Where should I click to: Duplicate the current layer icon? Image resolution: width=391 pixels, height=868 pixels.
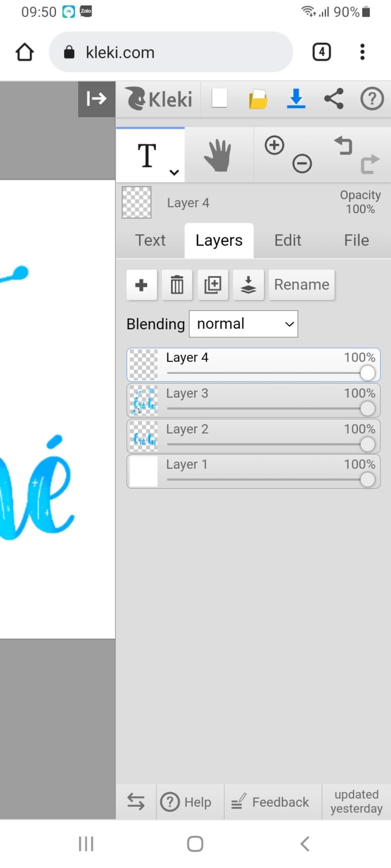(x=213, y=285)
